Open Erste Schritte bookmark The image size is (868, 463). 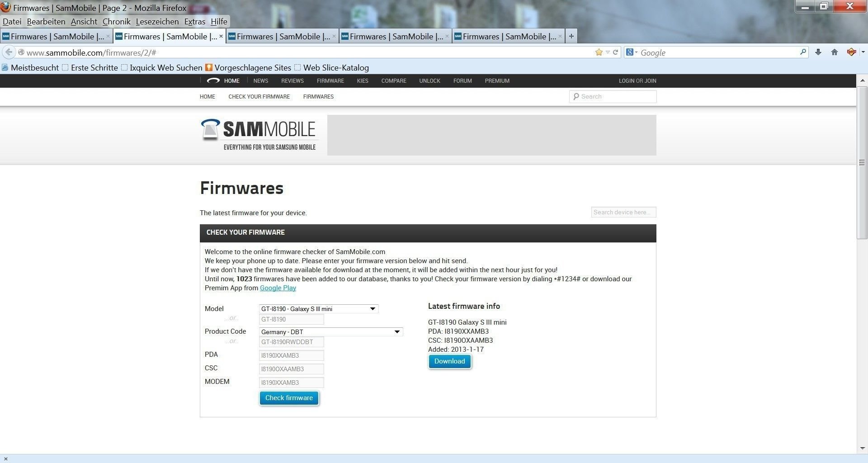coord(90,68)
